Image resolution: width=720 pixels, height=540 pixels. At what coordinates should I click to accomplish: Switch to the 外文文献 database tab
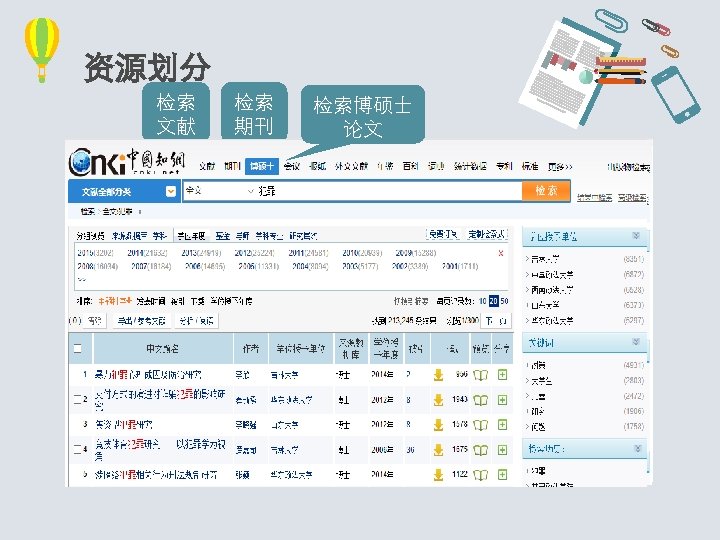(x=351, y=166)
